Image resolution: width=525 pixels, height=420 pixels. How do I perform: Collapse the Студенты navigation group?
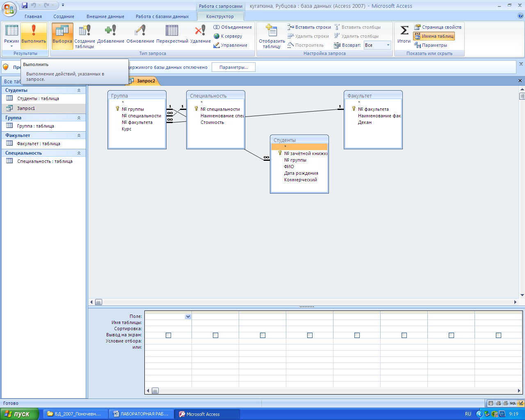pyautogui.click(x=79, y=90)
